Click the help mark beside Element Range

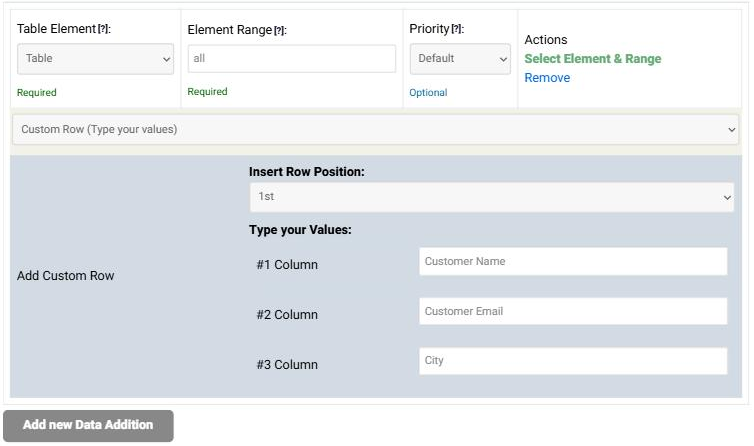(279, 31)
